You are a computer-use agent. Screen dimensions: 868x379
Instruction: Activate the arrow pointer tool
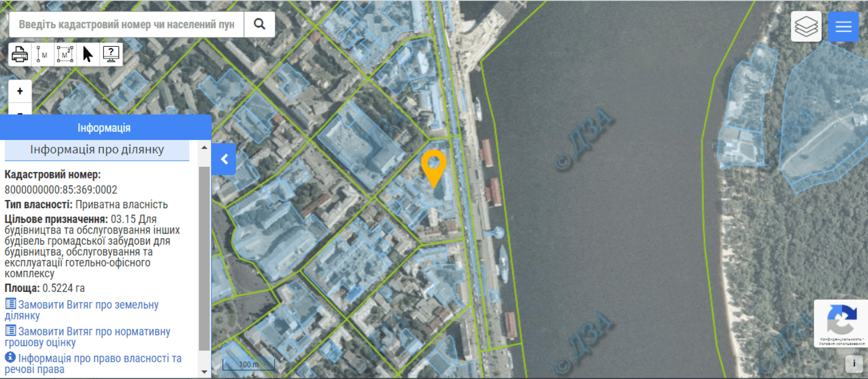[x=88, y=55]
